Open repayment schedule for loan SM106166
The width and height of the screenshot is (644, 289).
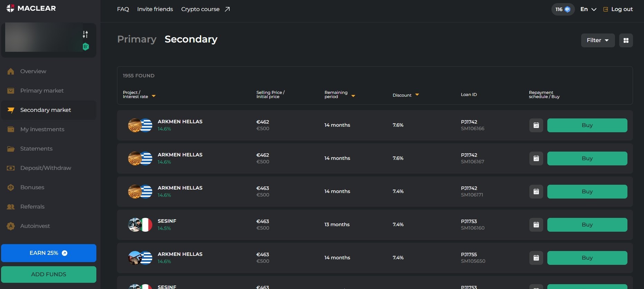tap(536, 125)
